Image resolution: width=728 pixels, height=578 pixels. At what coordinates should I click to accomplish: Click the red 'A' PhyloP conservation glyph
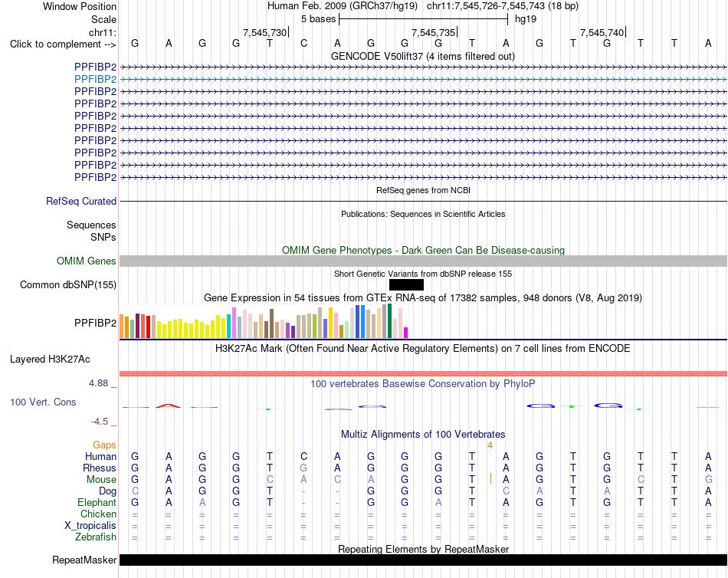point(168,406)
